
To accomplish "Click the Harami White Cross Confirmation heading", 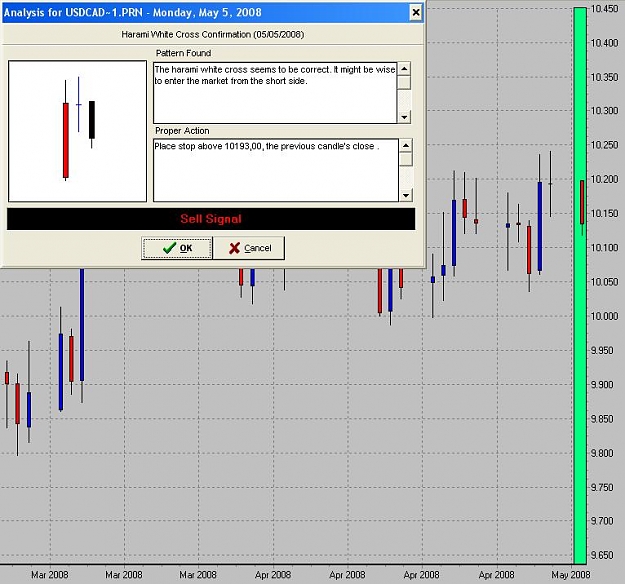I will tap(212, 35).
